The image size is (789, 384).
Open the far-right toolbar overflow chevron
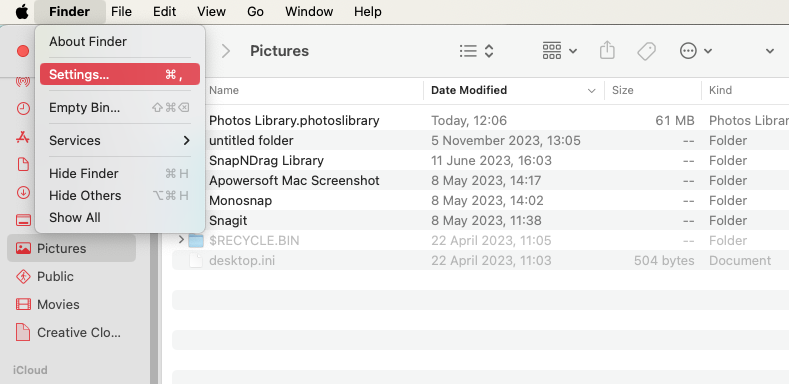tap(769, 51)
